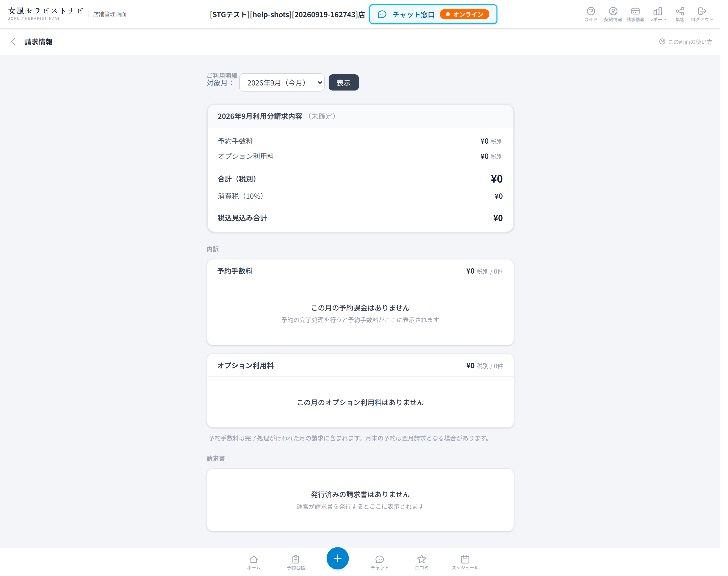Click the 店舗管理画面 label
Viewport: 728px width, 576px height.
[x=109, y=14]
